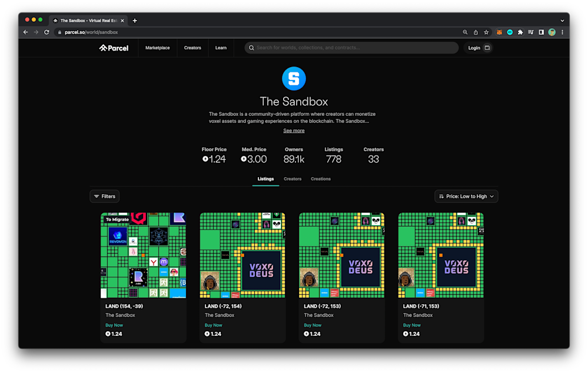Click the browser zoom magnifier icon
This screenshot has width=588, height=373.
pos(465,32)
